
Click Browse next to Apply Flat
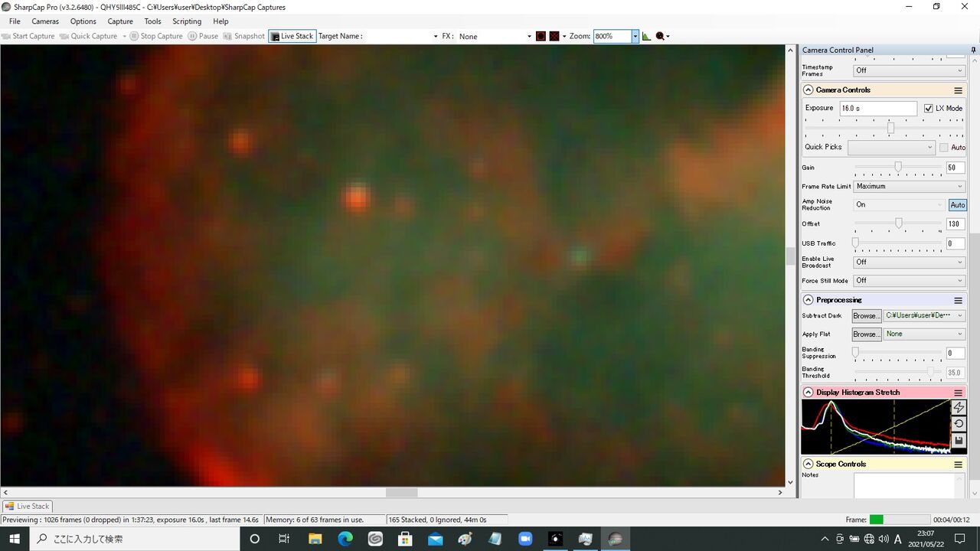(866, 334)
